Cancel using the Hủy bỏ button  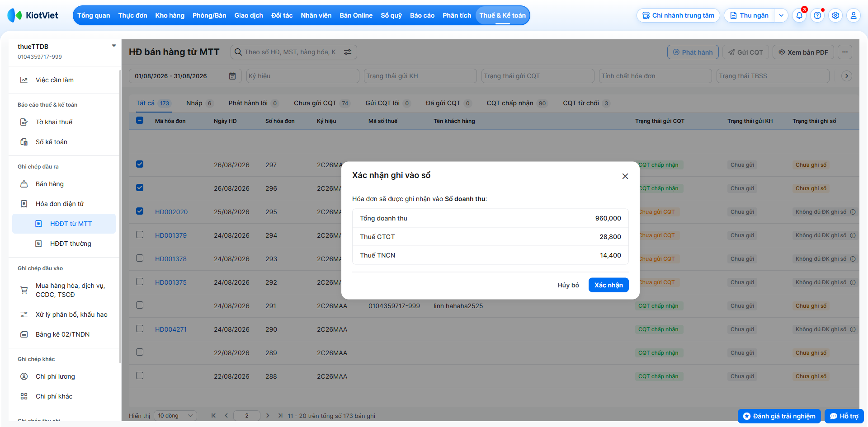[x=568, y=285]
